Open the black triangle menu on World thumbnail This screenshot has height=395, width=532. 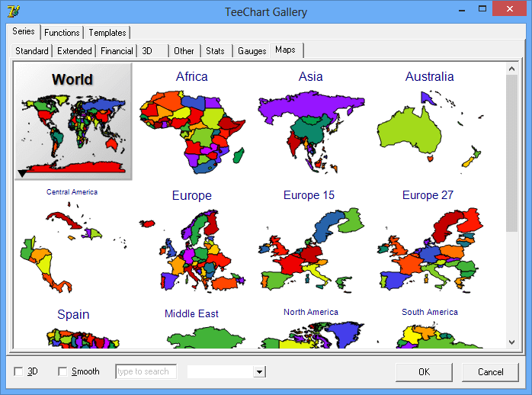[22, 173]
